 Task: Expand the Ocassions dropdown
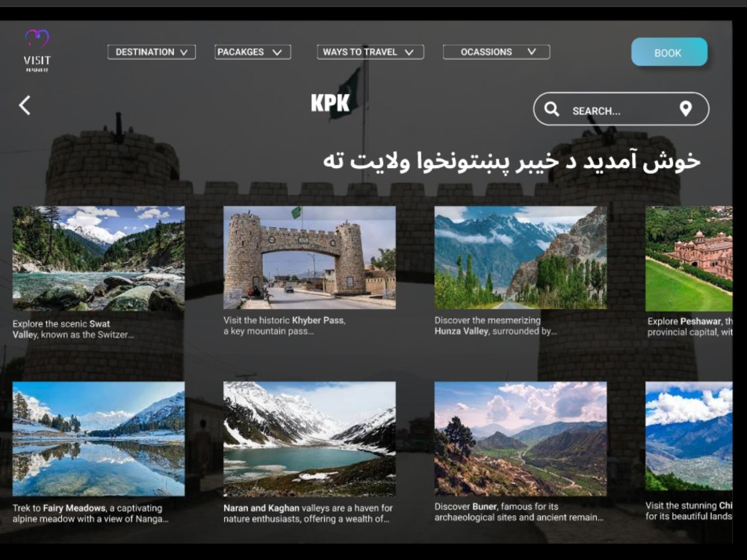click(x=497, y=52)
